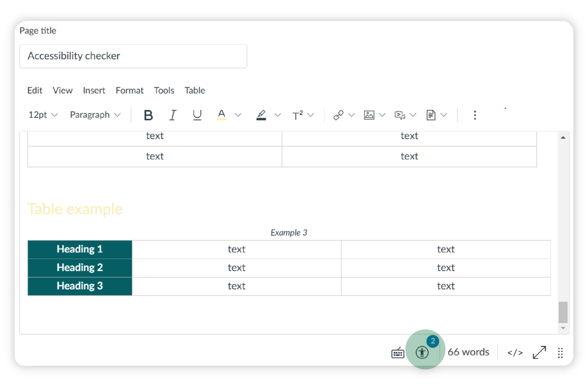The width and height of the screenshot is (588, 384).
Task: Open the Tools menu
Action: (164, 90)
